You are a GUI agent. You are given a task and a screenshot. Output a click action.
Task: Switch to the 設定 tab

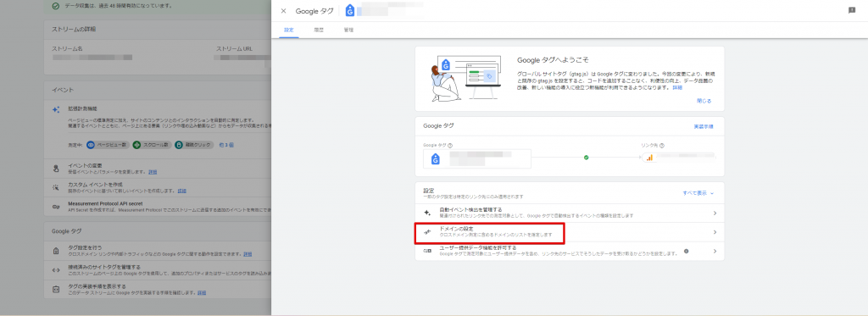[289, 30]
